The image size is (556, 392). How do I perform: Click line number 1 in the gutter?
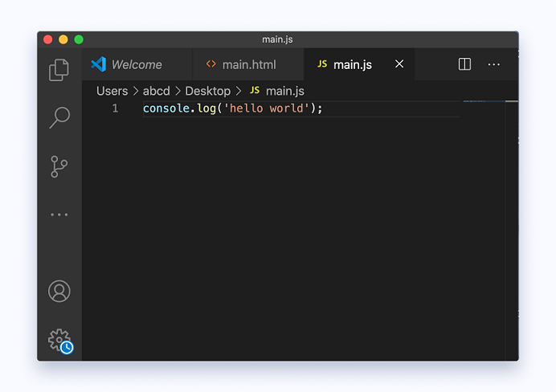coord(115,108)
